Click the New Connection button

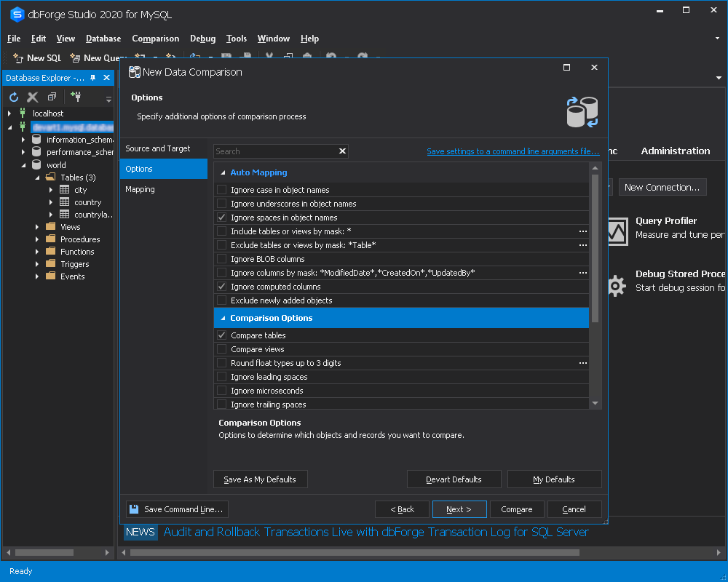click(x=662, y=187)
